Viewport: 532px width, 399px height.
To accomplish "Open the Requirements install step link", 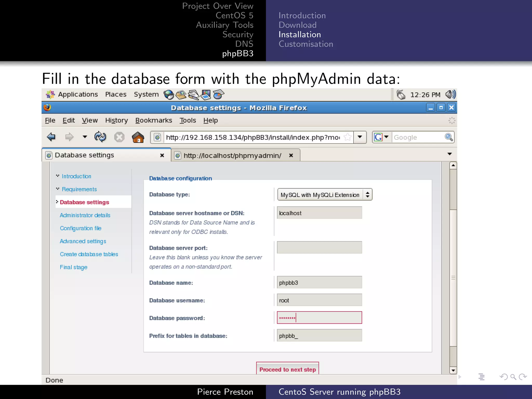I will 79,189.
